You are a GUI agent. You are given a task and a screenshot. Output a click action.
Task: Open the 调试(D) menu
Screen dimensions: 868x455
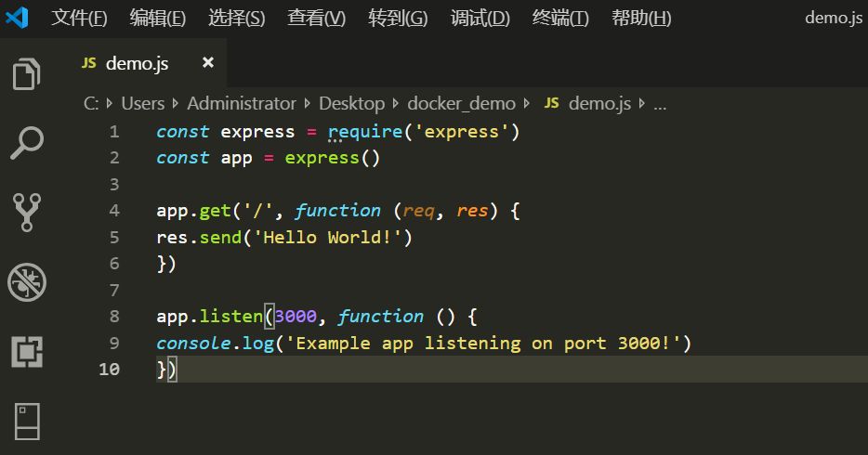click(480, 18)
